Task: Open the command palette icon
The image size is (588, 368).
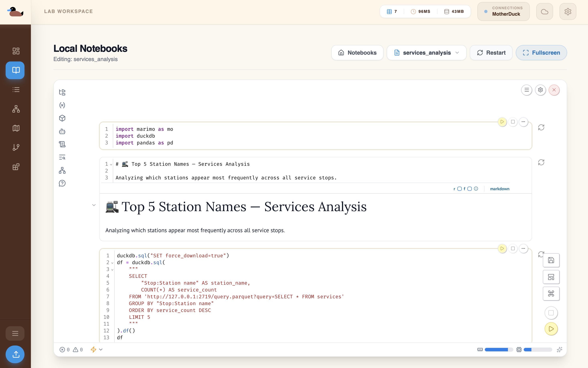Action: pyautogui.click(x=551, y=293)
